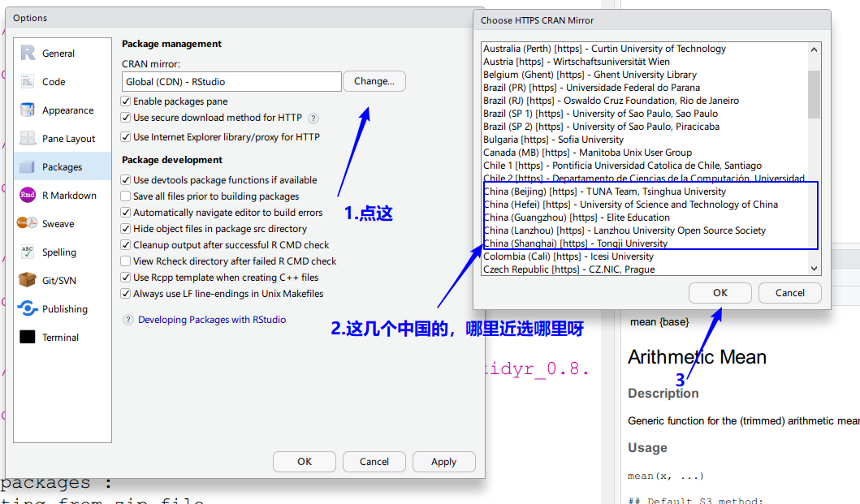This screenshot has height=504, width=860.
Task: Select the Packages options section
Action: tap(63, 166)
